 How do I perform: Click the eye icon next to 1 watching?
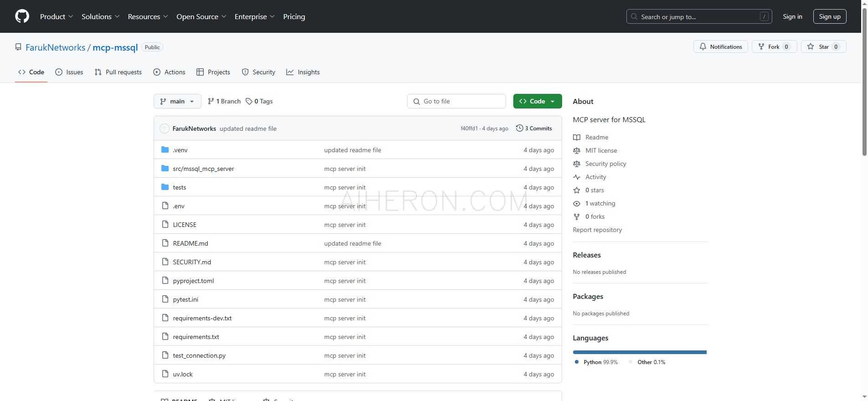tap(577, 203)
